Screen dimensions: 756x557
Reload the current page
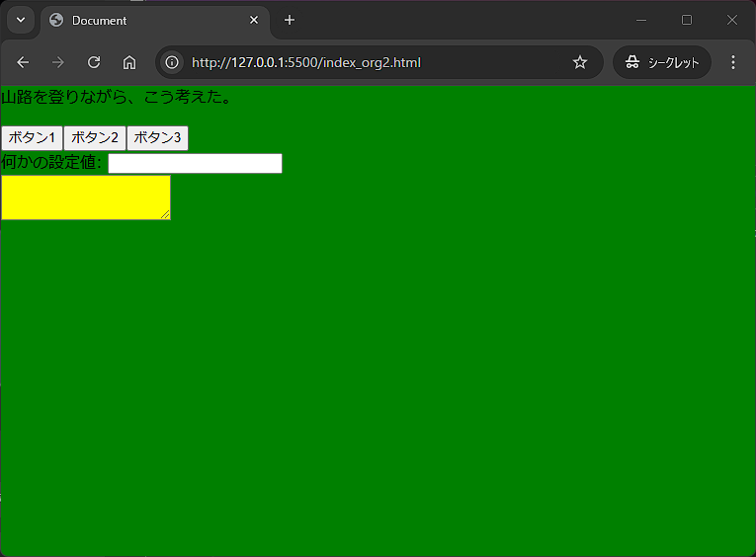point(94,62)
